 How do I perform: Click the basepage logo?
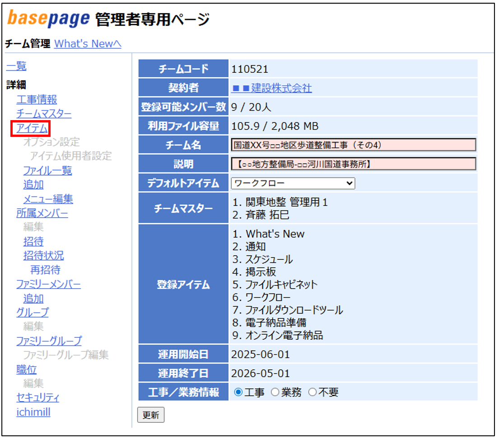(x=48, y=19)
